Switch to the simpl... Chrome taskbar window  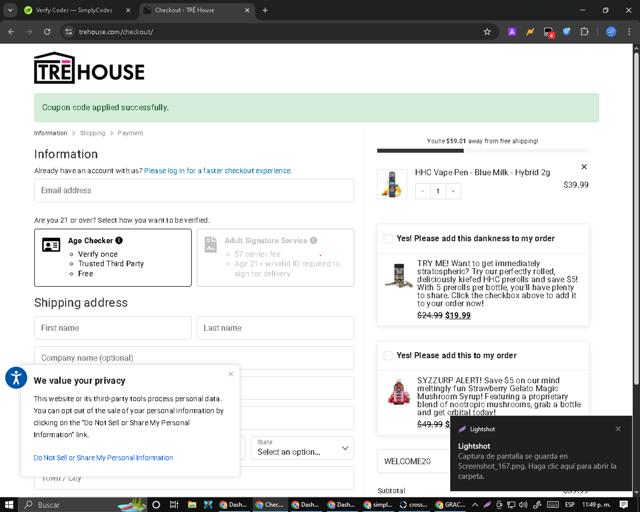click(x=378, y=505)
